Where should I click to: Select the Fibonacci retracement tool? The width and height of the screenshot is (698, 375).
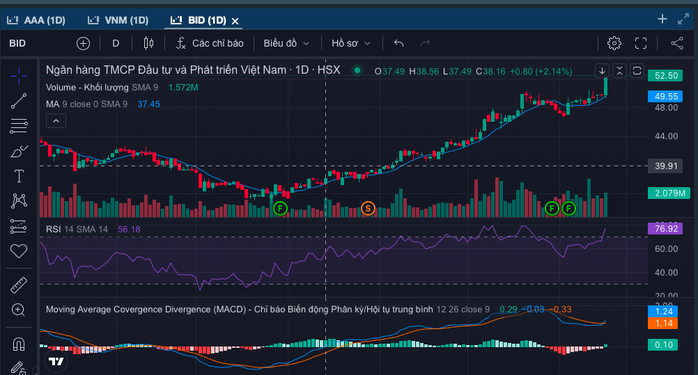point(19,126)
